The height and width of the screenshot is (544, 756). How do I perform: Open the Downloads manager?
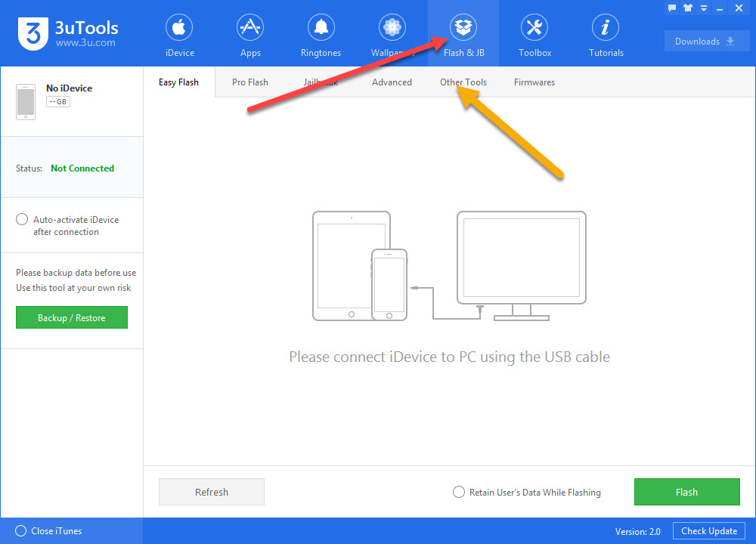(706, 41)
